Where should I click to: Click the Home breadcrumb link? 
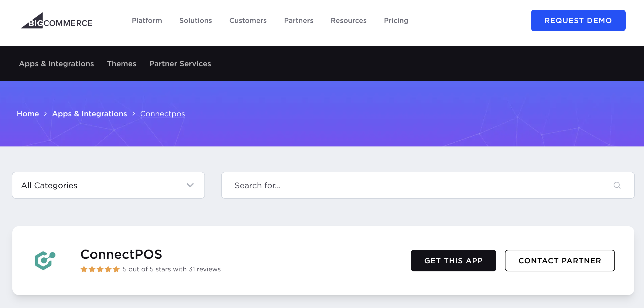(x=27, y=114)
